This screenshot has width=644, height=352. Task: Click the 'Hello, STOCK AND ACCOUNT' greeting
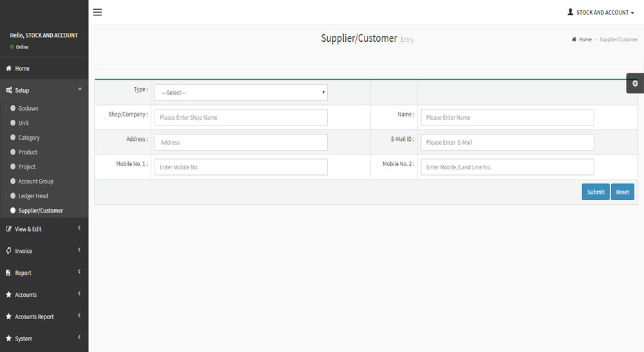pos(44,35)
